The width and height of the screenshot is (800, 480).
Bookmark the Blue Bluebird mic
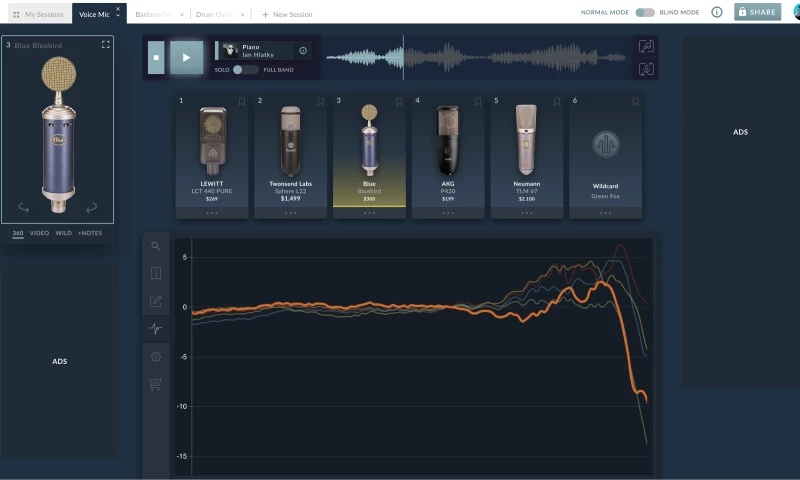point(399,102)
